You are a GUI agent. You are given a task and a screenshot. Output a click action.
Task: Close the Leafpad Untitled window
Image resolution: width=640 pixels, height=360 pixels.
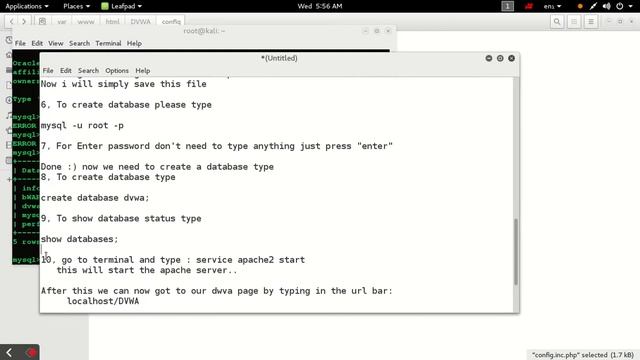(511, 58)
